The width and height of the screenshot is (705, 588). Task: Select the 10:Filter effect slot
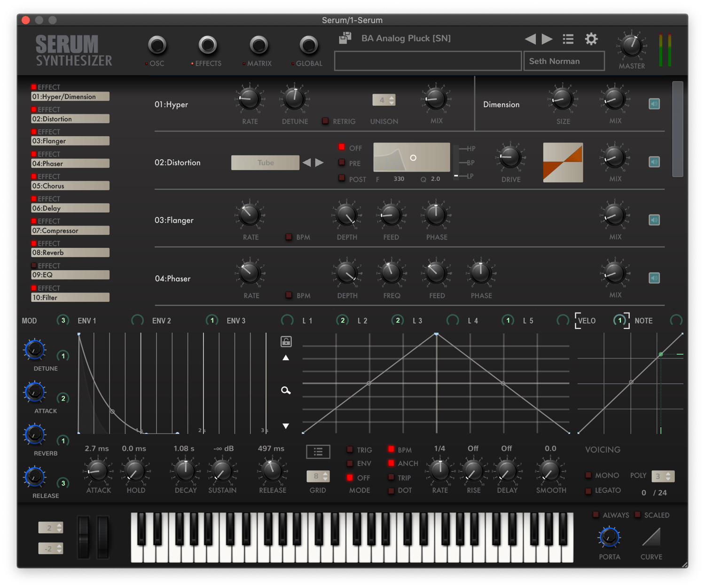(70, 297)
